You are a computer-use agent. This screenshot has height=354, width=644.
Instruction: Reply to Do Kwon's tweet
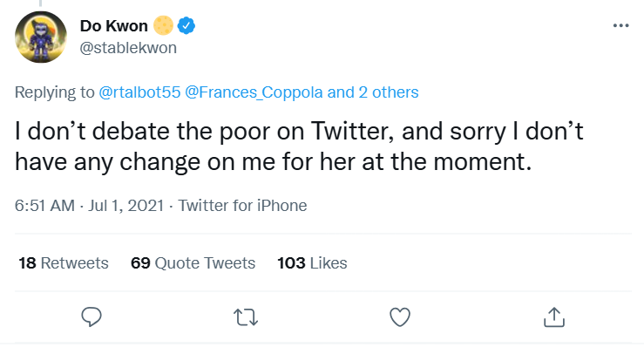[92, 317]
